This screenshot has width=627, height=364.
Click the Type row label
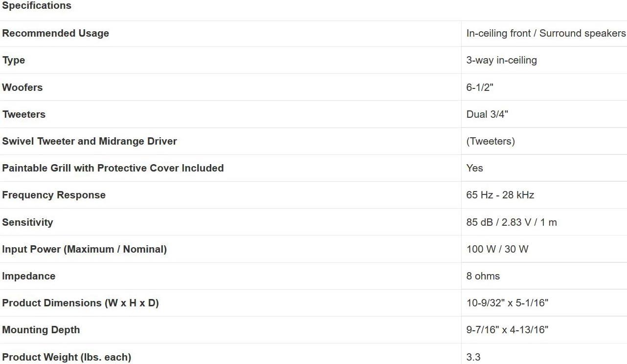tap(14, 60)
